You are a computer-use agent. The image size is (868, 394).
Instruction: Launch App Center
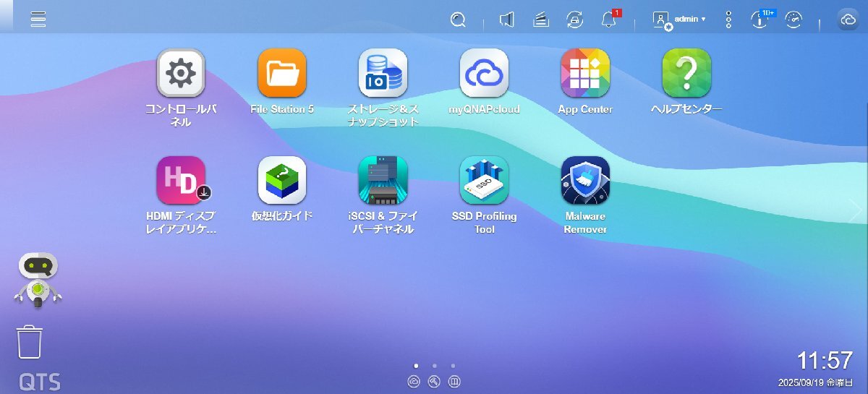coord(585,72)
